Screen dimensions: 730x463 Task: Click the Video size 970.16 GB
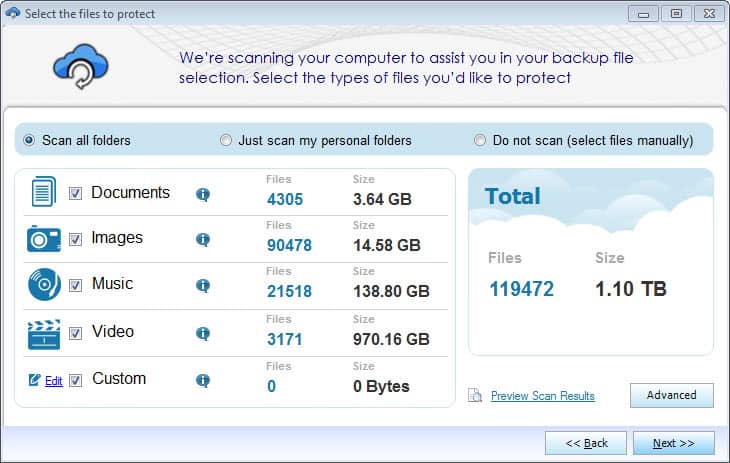(391, 339)
